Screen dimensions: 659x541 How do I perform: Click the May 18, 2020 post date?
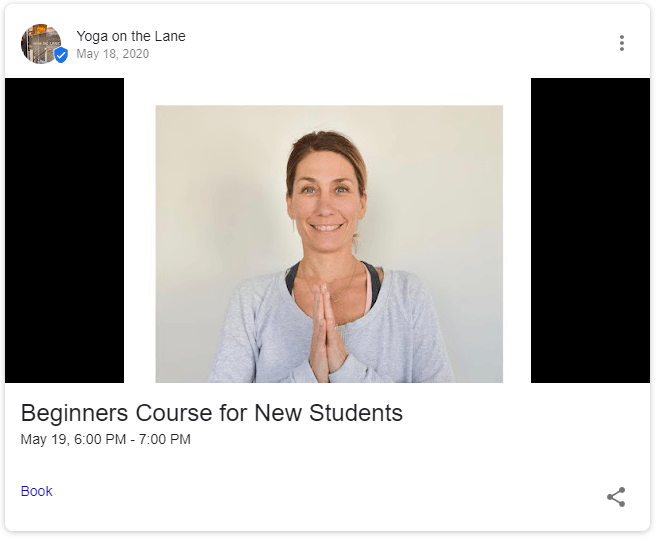pos(112,54)
